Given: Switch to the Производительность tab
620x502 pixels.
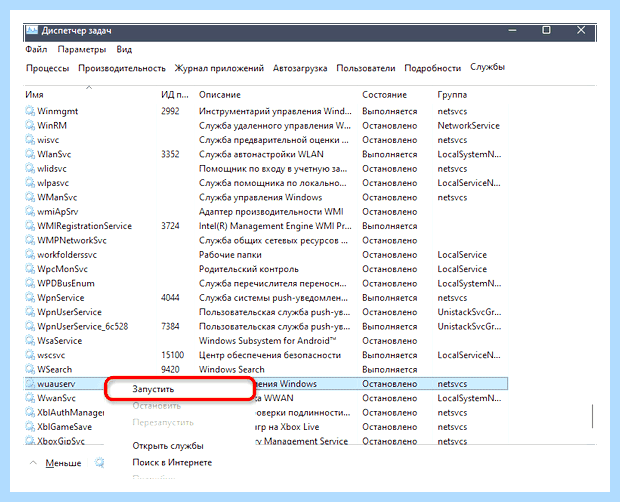Looking at the screenshot, I should pyautogui.click(x=122, y=68).
